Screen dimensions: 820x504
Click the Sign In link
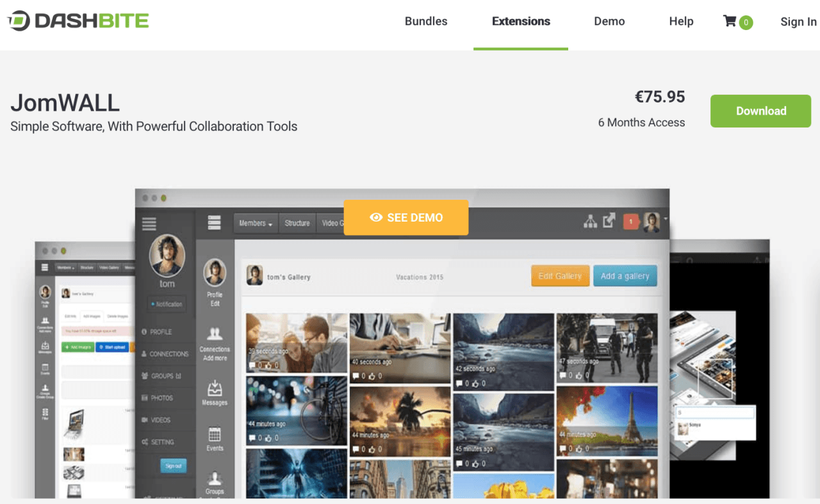(798, 22)
